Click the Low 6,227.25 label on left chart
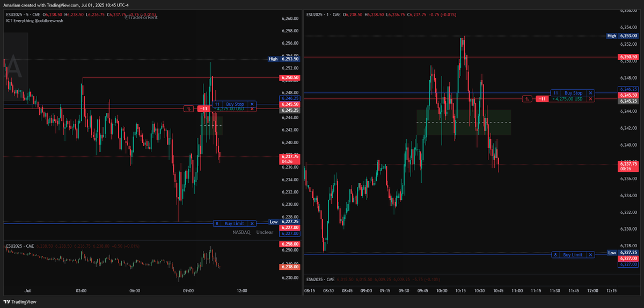The width and height of the screenshot is (644, 308). tap(283, 221)
